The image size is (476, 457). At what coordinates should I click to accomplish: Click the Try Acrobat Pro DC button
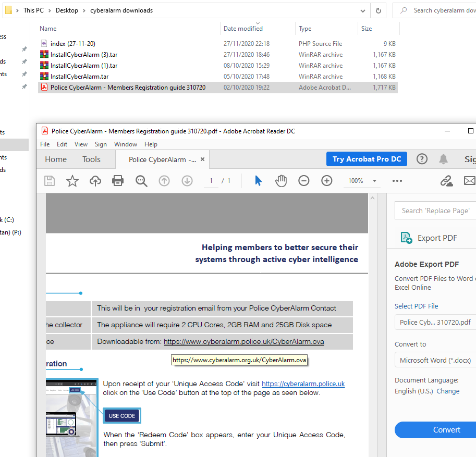[x=367, y=159]
